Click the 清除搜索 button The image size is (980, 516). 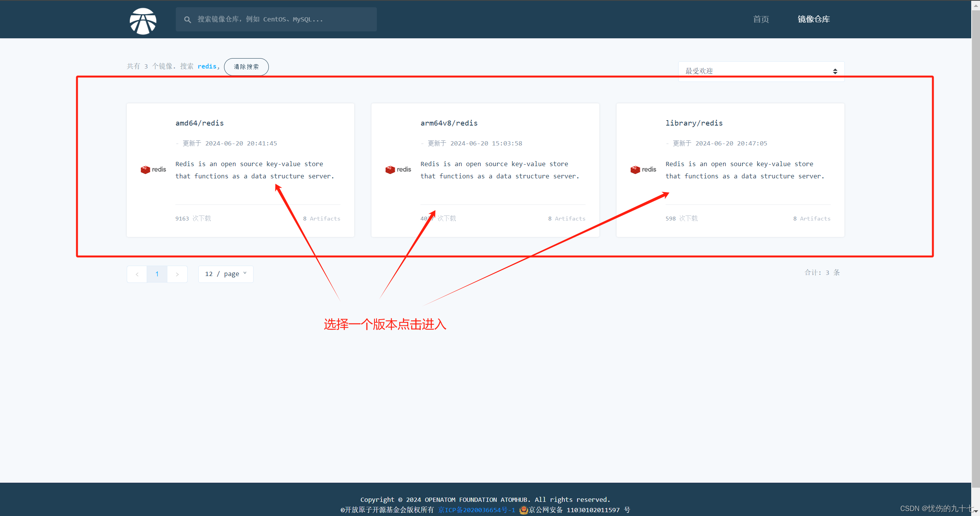(x=246, y=67)
